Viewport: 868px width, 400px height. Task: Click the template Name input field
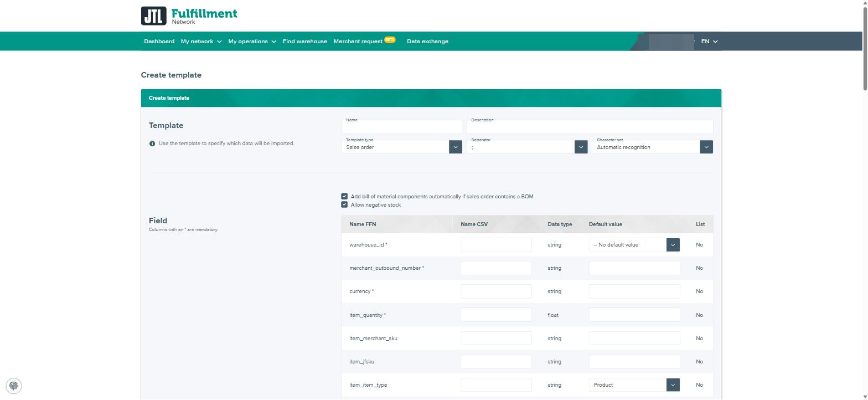pos(402,127)
